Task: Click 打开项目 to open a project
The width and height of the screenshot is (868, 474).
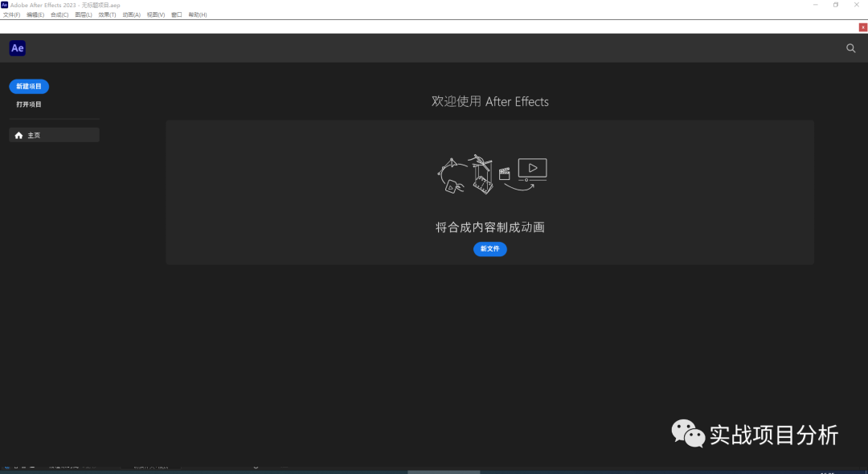Action: click(28, 104)
